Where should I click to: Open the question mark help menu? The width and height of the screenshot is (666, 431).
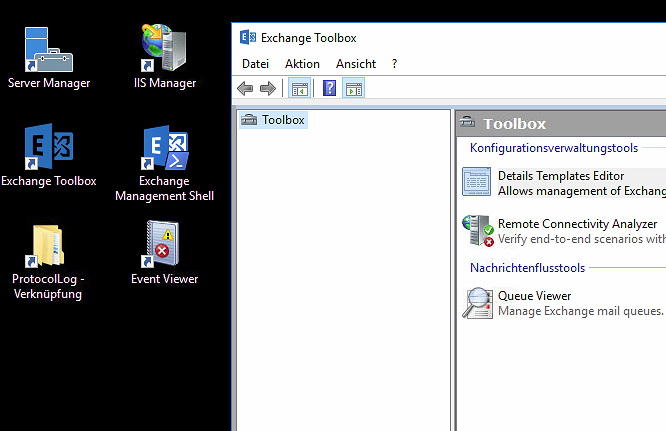pos(395,64)
